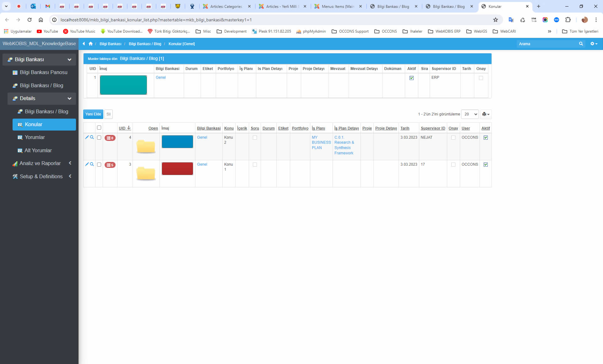Toggle Soru checkbox in Konu 2 row
603x364 pixels.
click(255, 137)
